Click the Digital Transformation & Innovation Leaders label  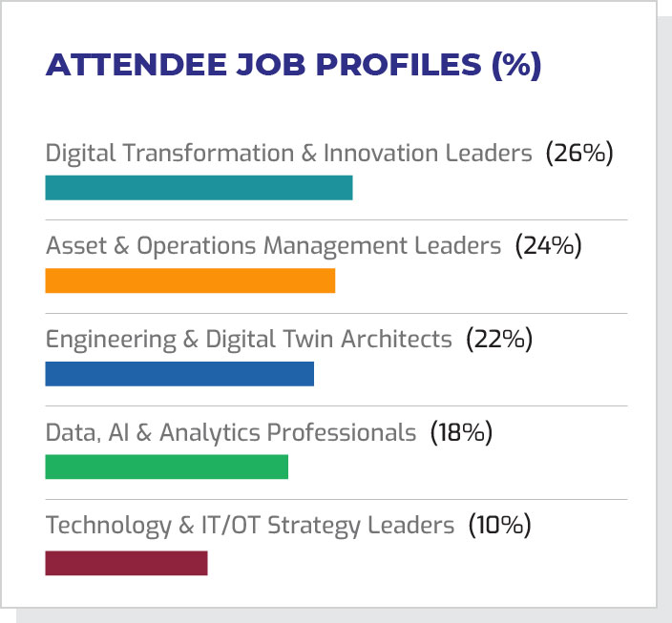pyautogui.click(x=288, y=154)
